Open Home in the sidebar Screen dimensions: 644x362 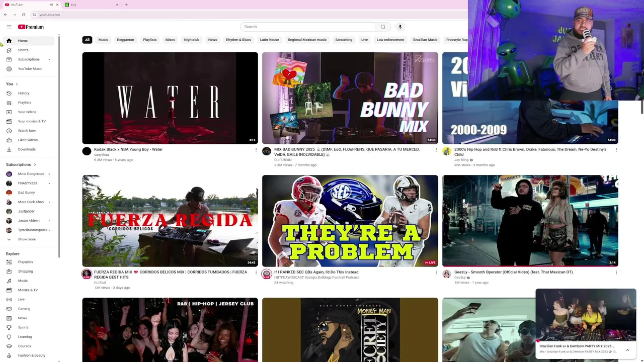[x=29, y=41]
